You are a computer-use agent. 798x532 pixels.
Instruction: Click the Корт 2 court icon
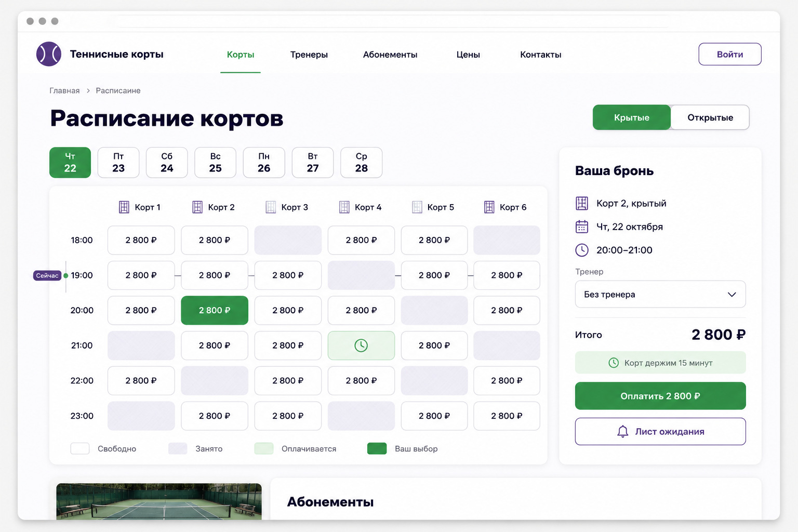pos(197,207)
